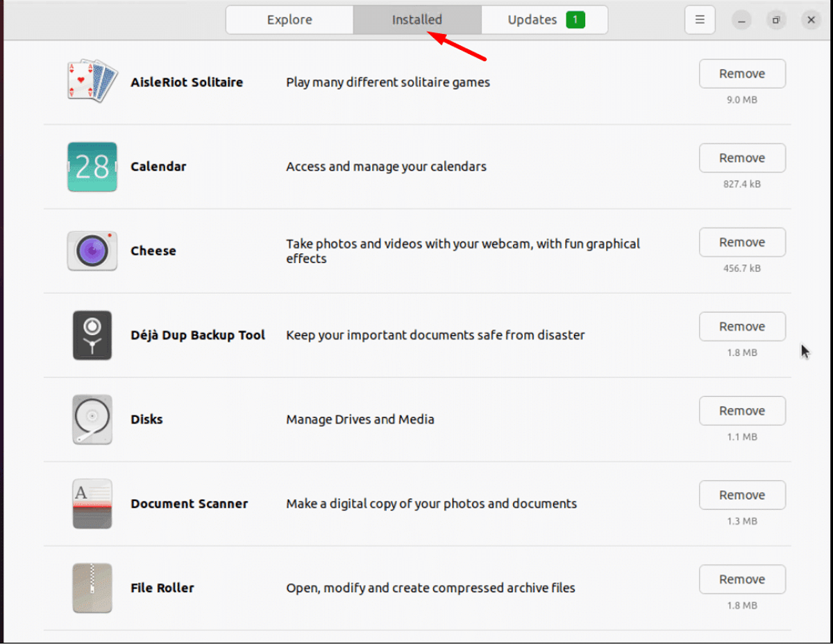Click the Calendar app icon showing 28
This screenshot has width=833, height=644.
point(92,167)
